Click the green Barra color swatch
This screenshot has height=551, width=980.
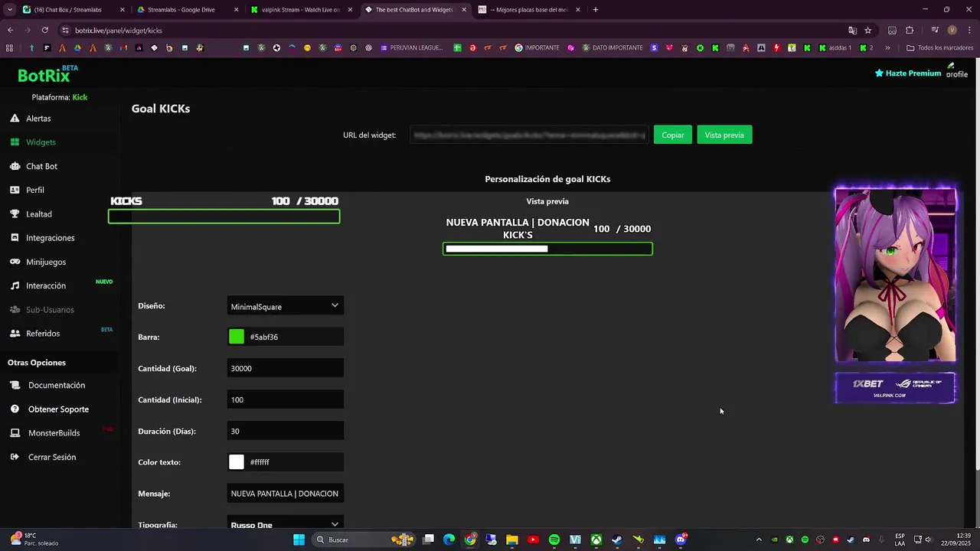[x=237, y=337]
